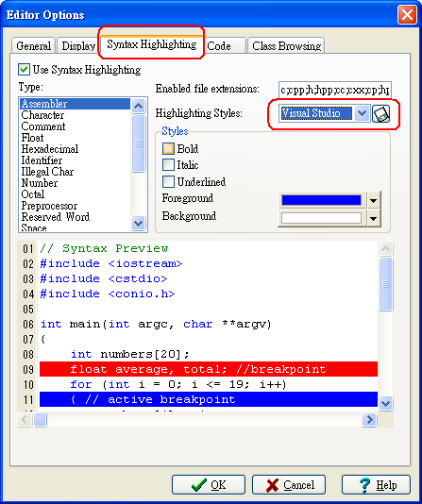Click the Type list scroll up arrow
The image size is (422, 504).
[138, 106]
